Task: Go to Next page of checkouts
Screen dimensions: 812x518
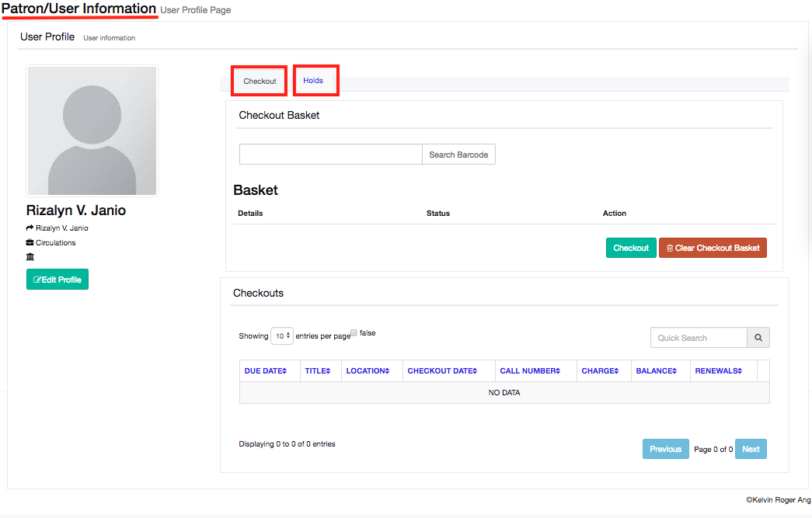Action: (x=751, y=449)
